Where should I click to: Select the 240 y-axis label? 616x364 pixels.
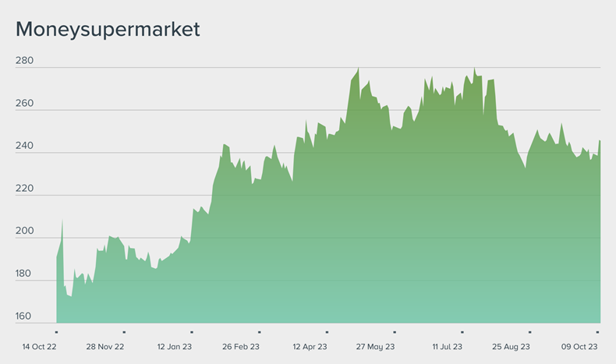point(24,146)
